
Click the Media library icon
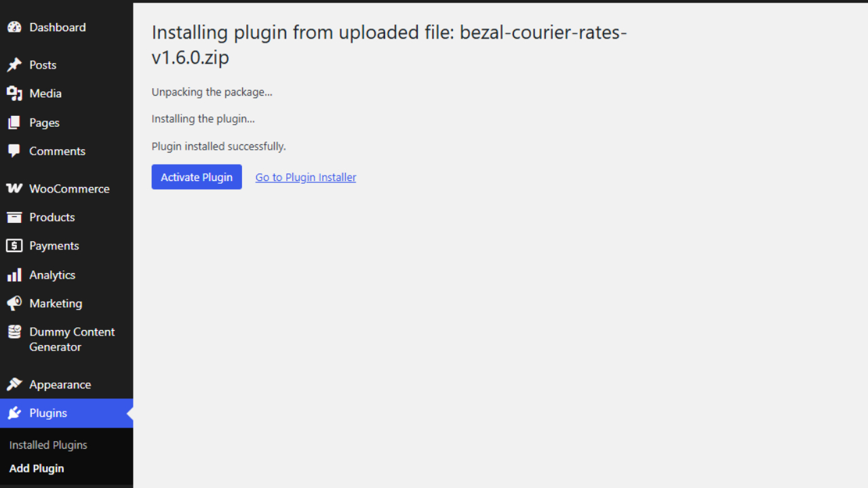coord(14,94)
